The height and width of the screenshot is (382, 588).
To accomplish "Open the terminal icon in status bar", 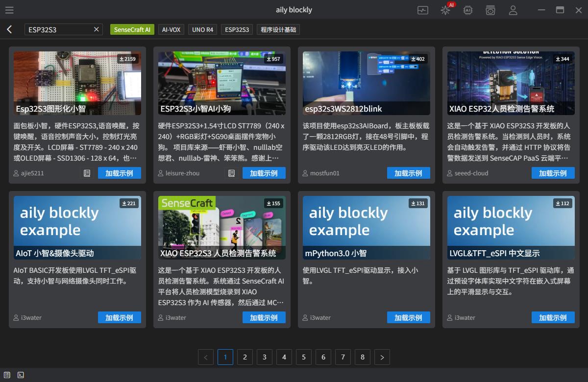I will (x=21, y=375).
